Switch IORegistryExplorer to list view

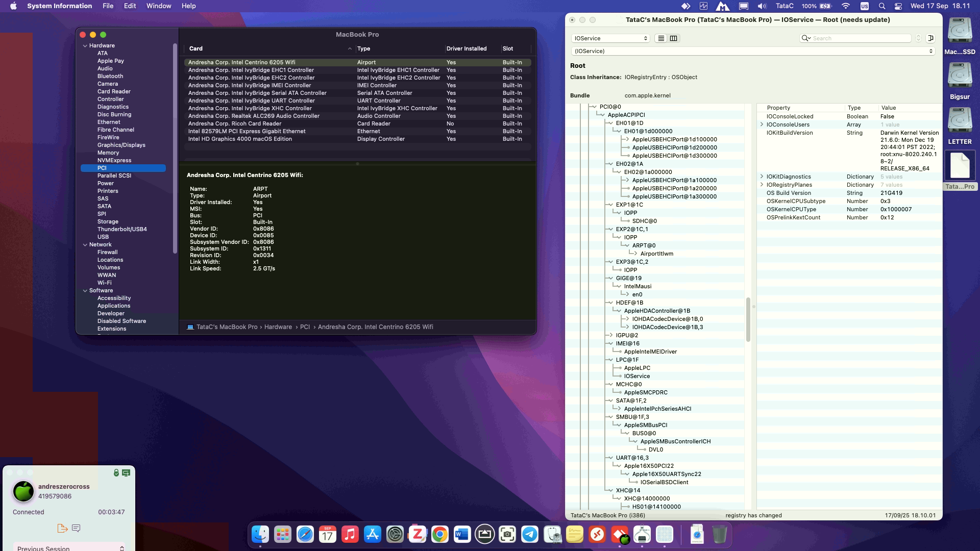(x=660, y=38)
